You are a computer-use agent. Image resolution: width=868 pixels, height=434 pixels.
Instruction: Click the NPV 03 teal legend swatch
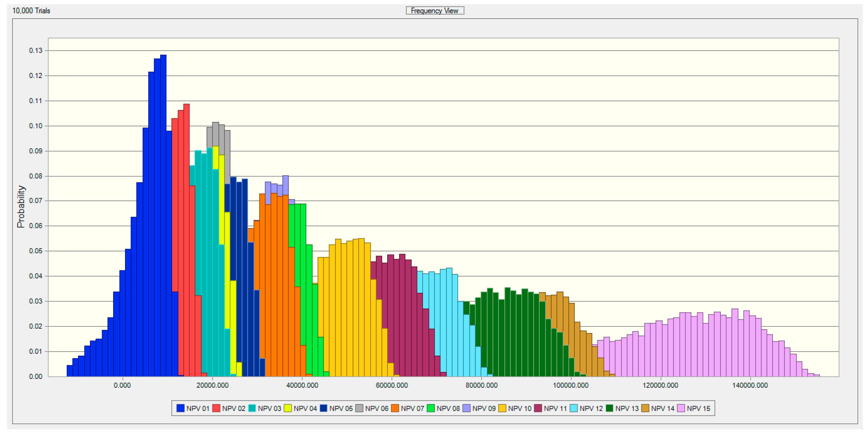[x=252, y=408]
